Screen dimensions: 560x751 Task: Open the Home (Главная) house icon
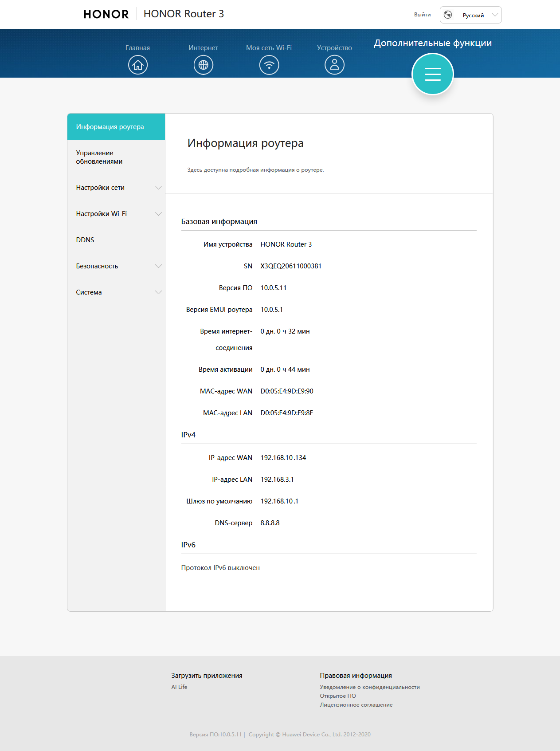(138, 65)
